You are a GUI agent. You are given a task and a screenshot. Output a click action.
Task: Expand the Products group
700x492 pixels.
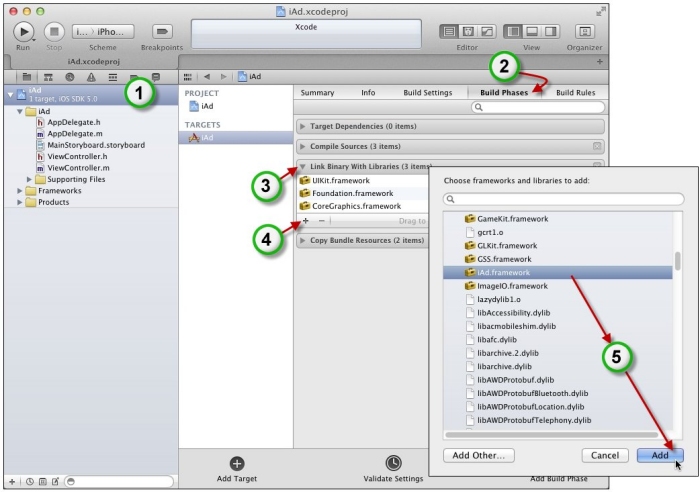pos(20,202)
